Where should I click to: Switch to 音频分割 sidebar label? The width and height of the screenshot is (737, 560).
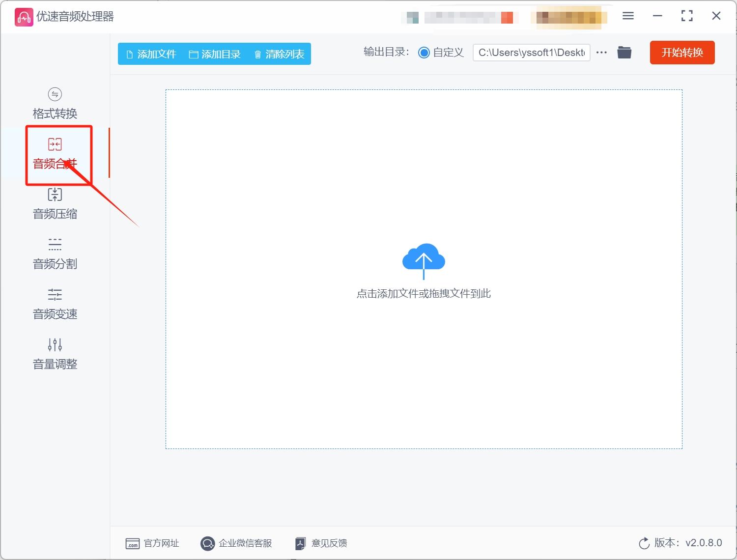(55, 264)
